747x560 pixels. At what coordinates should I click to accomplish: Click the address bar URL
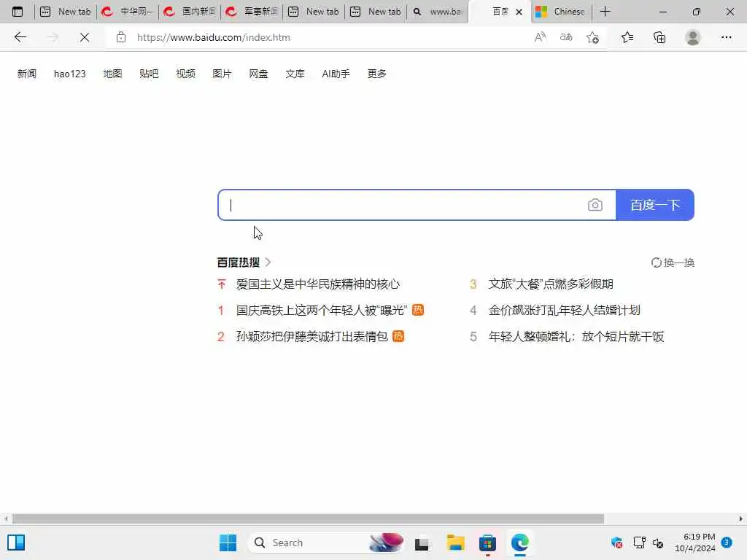tap(214, 37)
